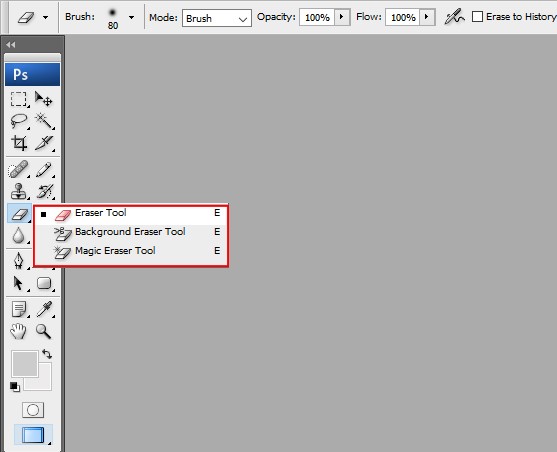Image resolution: width=557 pixels, height=452 pixels.
Task: Select the Move tool
Action: [44, 99]
